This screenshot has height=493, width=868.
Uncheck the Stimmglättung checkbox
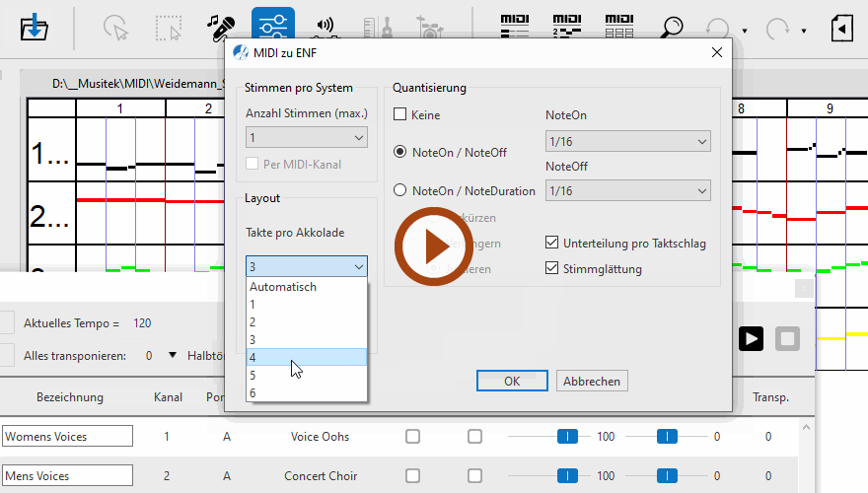tap(552, 268)
